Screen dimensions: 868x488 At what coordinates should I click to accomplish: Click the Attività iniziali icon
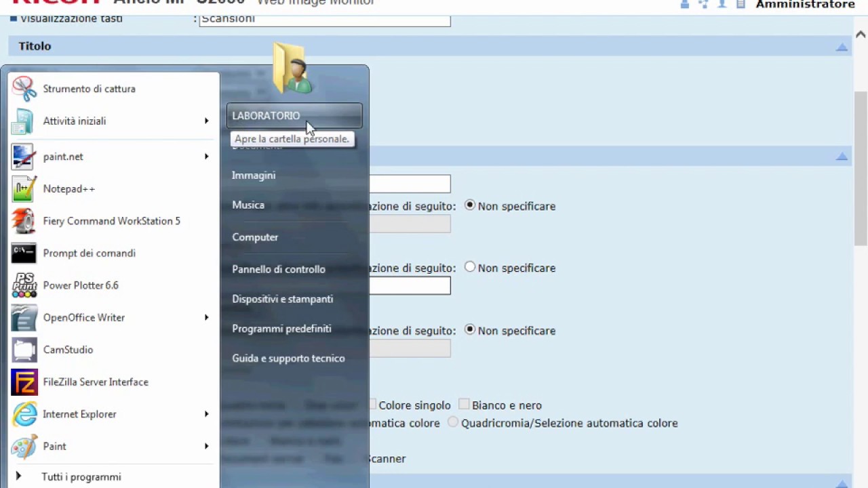(x=23, y=121)
